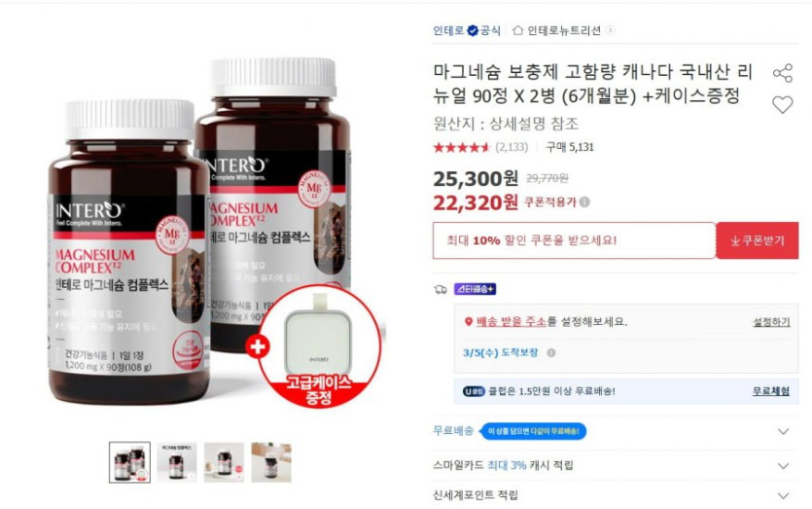Screen dimensions: 812x509
Task: Download coupon with 쿠폰받기 button
Action: tap(758, 240)
